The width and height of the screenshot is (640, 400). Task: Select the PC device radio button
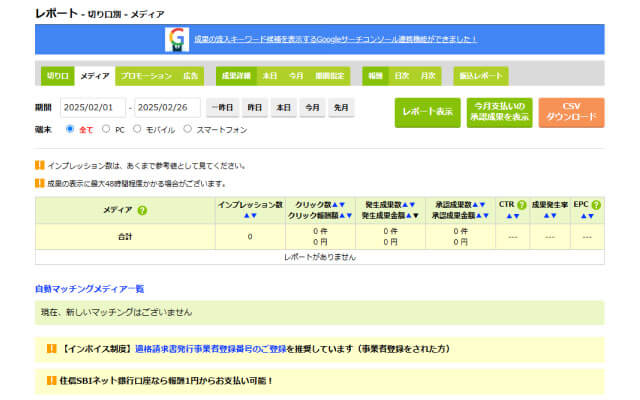(x=106, y=129)
